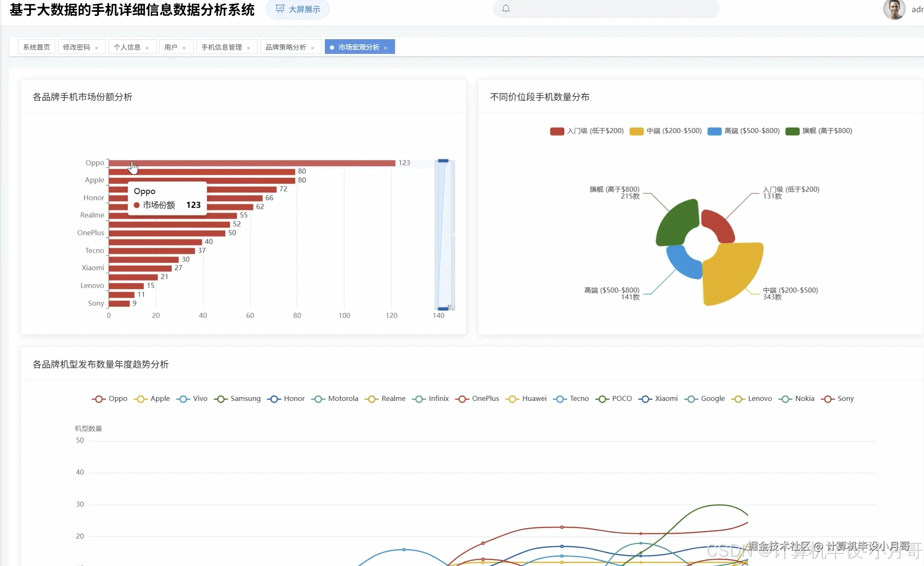Close the 用户 tab
Image resolution: width=924 pixels, height=566 pixels.
click(x=184, y=48)
